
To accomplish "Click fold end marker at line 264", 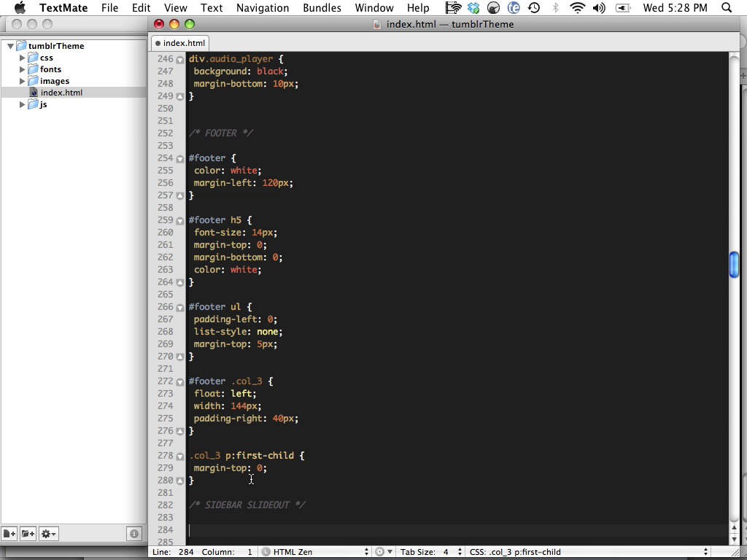I will [x=179, y=282].
